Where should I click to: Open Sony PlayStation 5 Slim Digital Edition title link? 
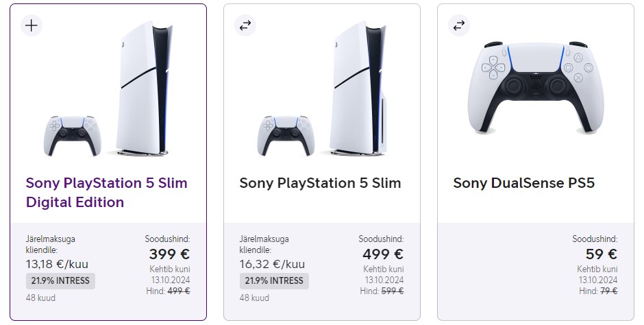(107, 192)
